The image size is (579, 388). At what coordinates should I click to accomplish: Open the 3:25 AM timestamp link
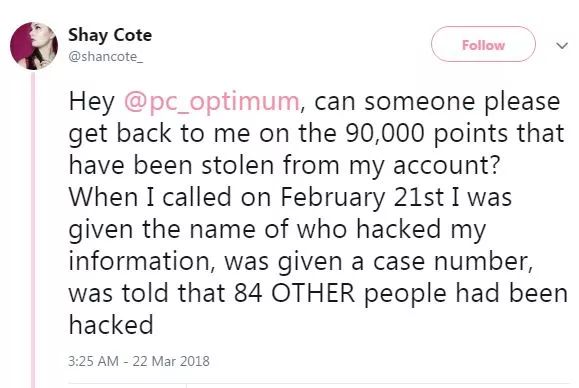pos(93,361)
